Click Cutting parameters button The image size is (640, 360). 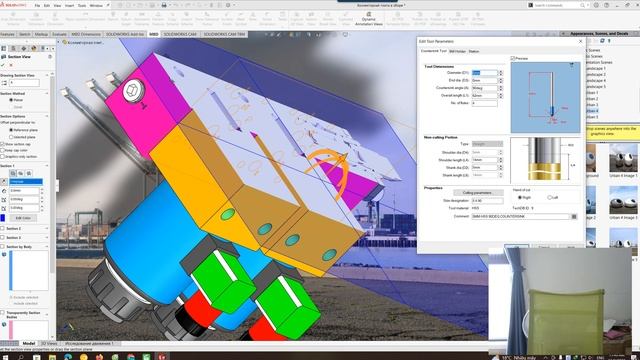[x=477, y=193]
